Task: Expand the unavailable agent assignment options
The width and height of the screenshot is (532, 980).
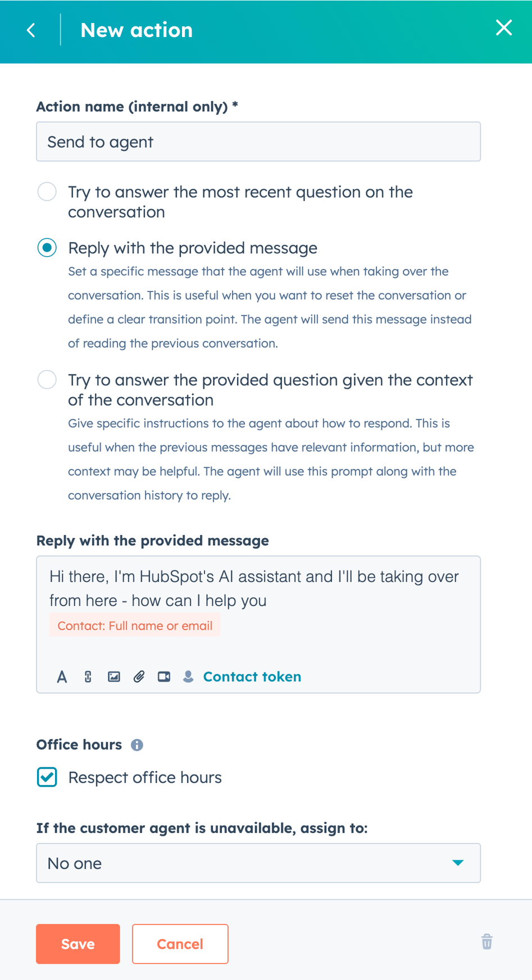Action: point(458,863)
